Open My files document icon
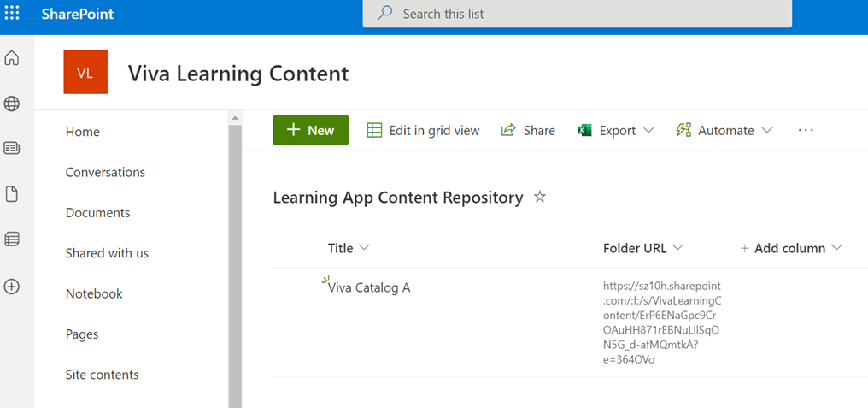 (x=12, y=194)
